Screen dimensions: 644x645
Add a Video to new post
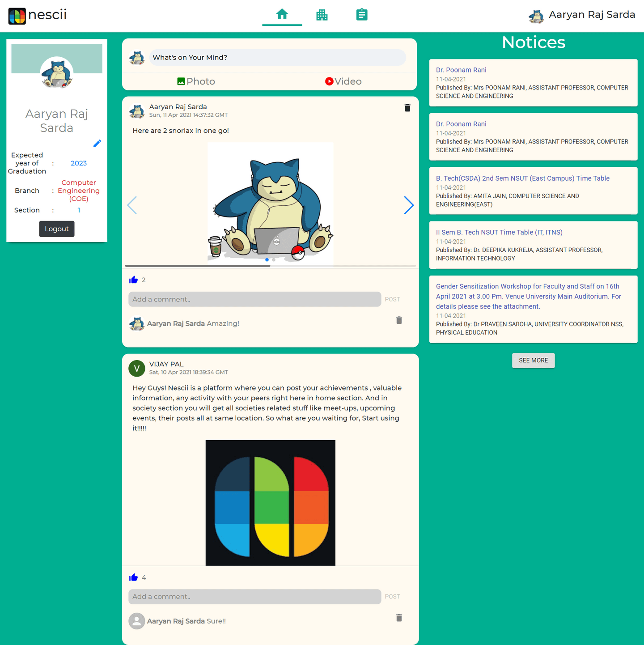(x=343, y=81)
